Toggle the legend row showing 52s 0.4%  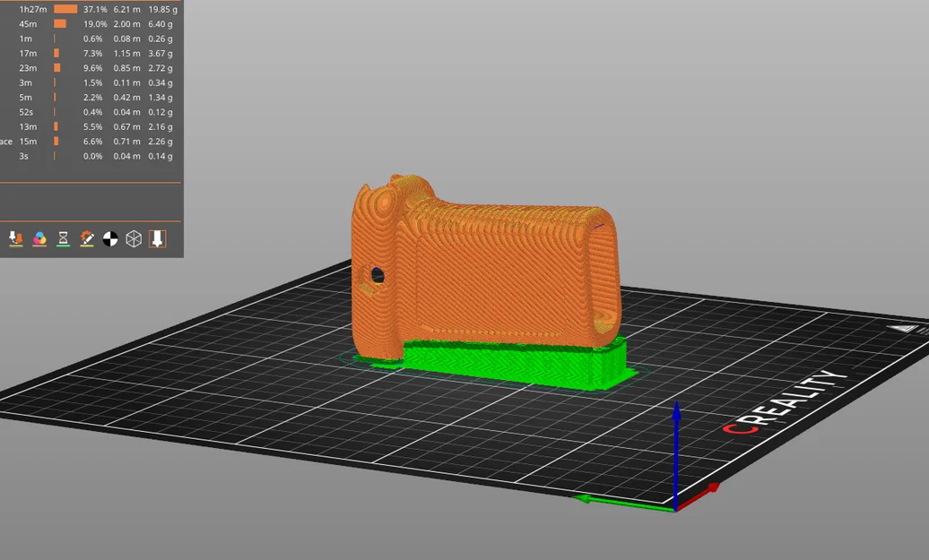(x=90, y=112)
